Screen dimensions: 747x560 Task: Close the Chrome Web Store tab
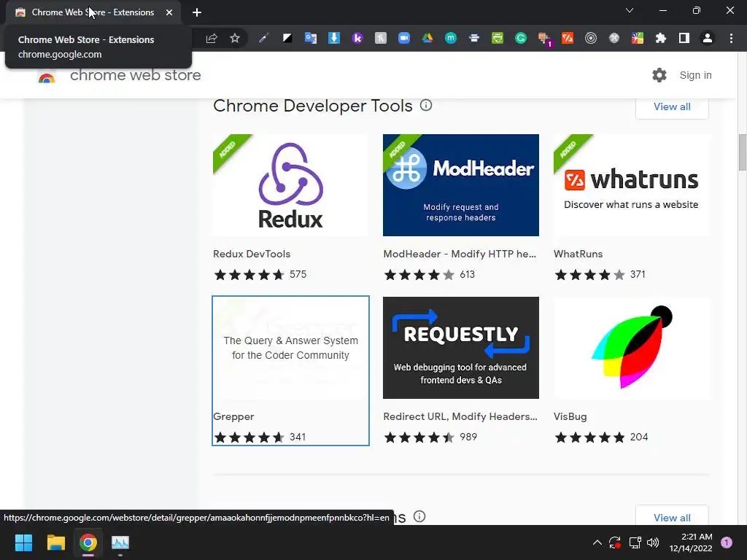point(169,12)
